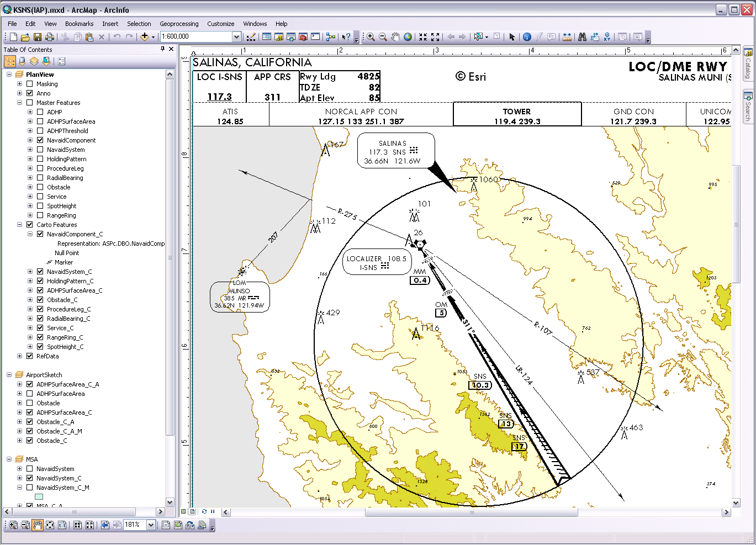This screenshot has height=545, width=756.
Task: Click the Full Extent globe icon
Action: coord(408,37)
